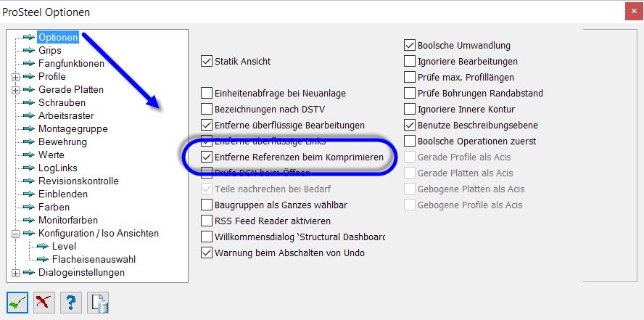Click the arrow icon beside Grips

point(29,50)
